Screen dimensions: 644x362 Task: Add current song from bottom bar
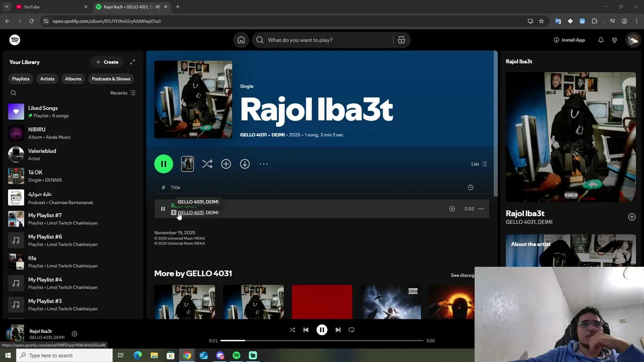click(x=74, y=334)
